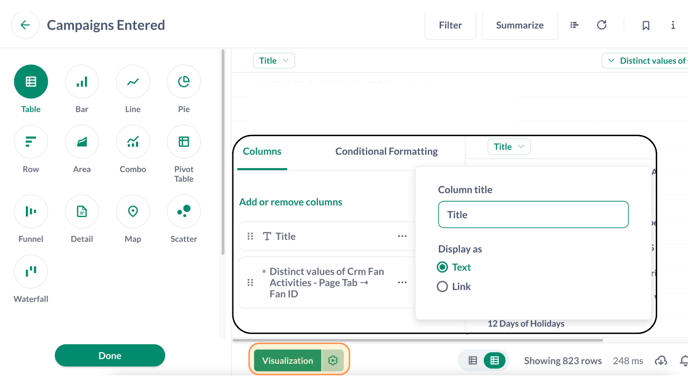
Task: Select the Area chart visualization
Action: 82,142
